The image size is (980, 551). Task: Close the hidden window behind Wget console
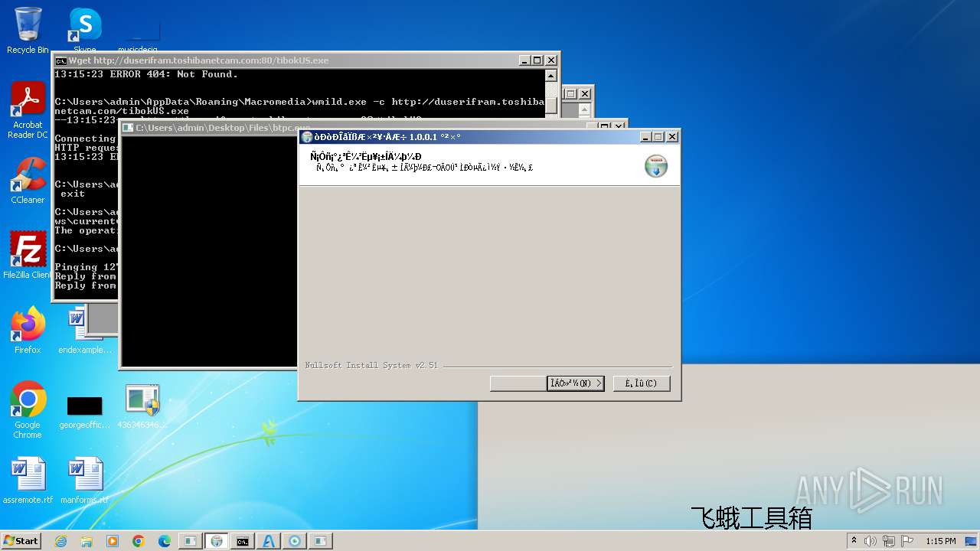pyautogui.click(x=585, y=94)
